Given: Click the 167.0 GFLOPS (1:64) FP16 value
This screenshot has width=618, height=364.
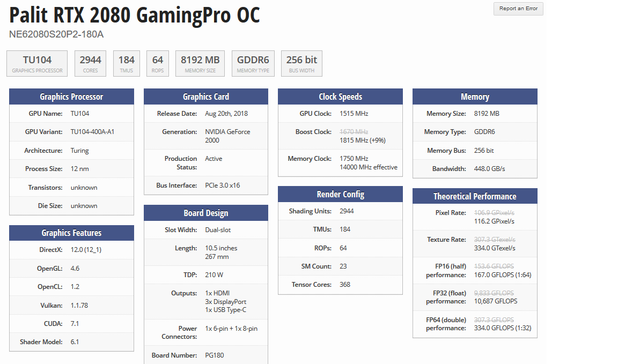Looking at the screenshot, I should 503,274.
